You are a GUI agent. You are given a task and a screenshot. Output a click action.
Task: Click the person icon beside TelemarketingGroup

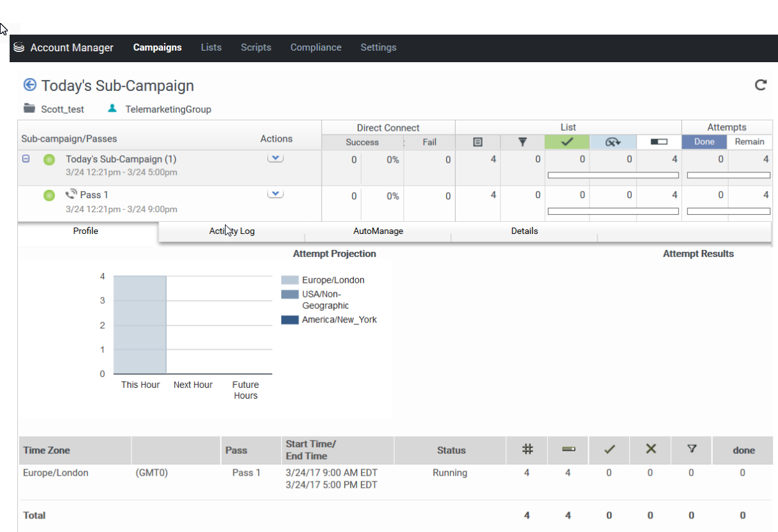pyautogui.click(x=112, y=108)
